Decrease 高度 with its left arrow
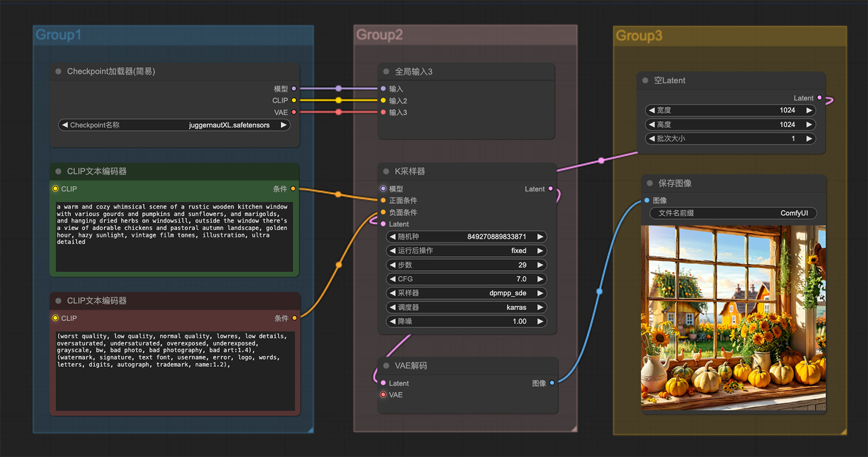Viewport: 868px width, 457px height. [x=652, y=124]
